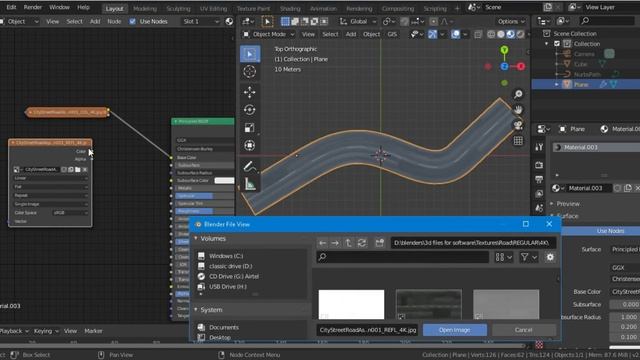This screenshot has width=640, height=360.
Task: Toggle camera view icon in viewport
Action: point(518,125)
